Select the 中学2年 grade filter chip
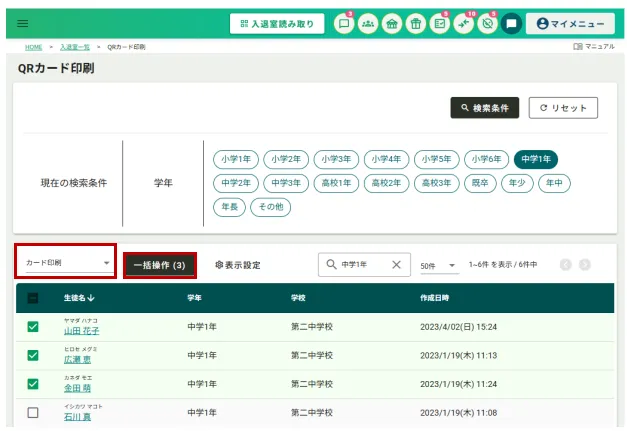 (x=236, y=183)
